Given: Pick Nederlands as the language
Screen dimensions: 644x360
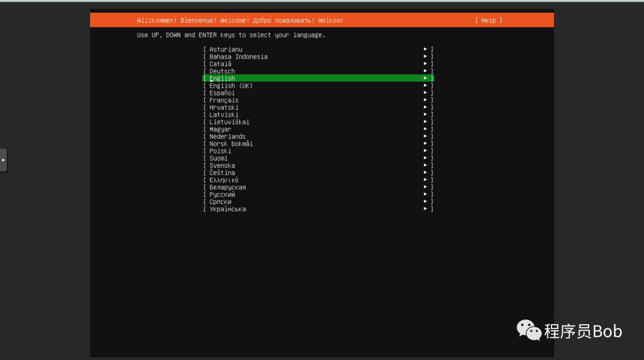Looking at the screenshot, I should coord(318,137).
